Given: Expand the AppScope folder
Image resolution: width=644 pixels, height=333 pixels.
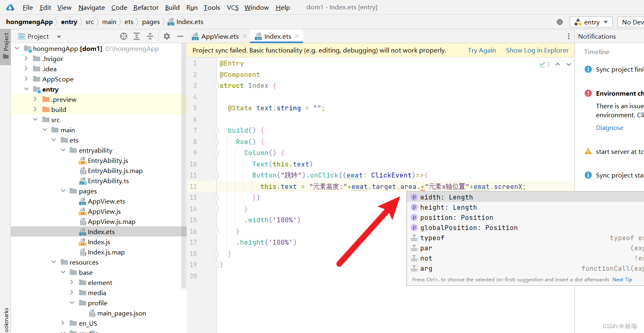Looking at the screenshot, I should pyautogui.click(x=26, y=79).
